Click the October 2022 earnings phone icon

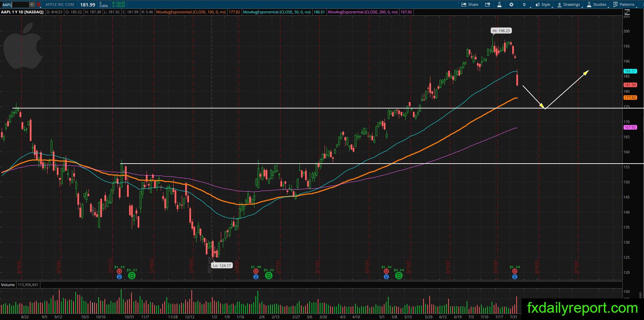[x=119, y=271]
